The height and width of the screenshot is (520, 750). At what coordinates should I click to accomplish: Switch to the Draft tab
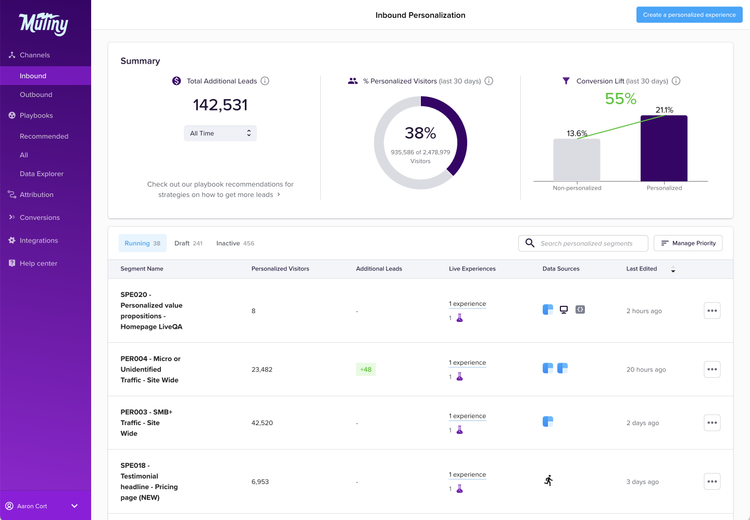[188, 243]
